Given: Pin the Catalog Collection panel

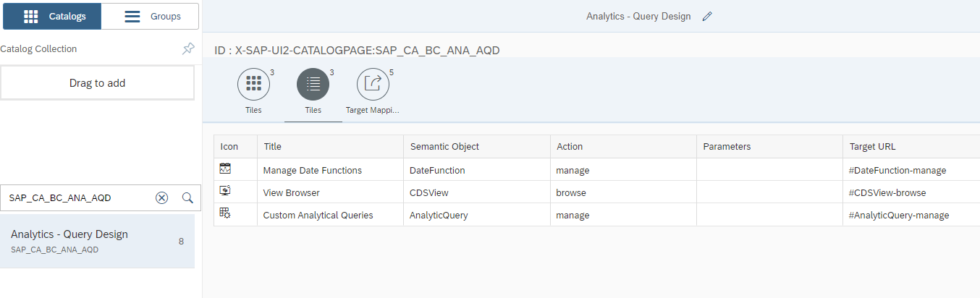Looking at the screenshot, I should tap(188, 49).
